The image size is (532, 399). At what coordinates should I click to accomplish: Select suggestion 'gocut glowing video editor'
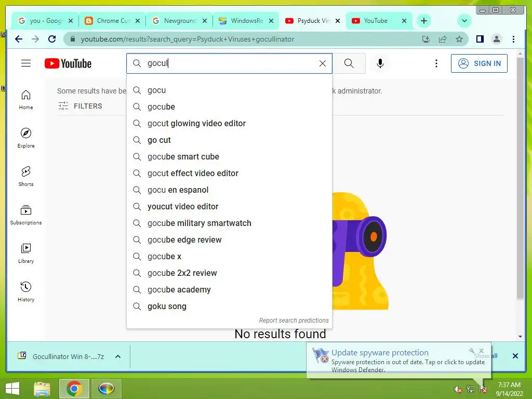point(229,124)
